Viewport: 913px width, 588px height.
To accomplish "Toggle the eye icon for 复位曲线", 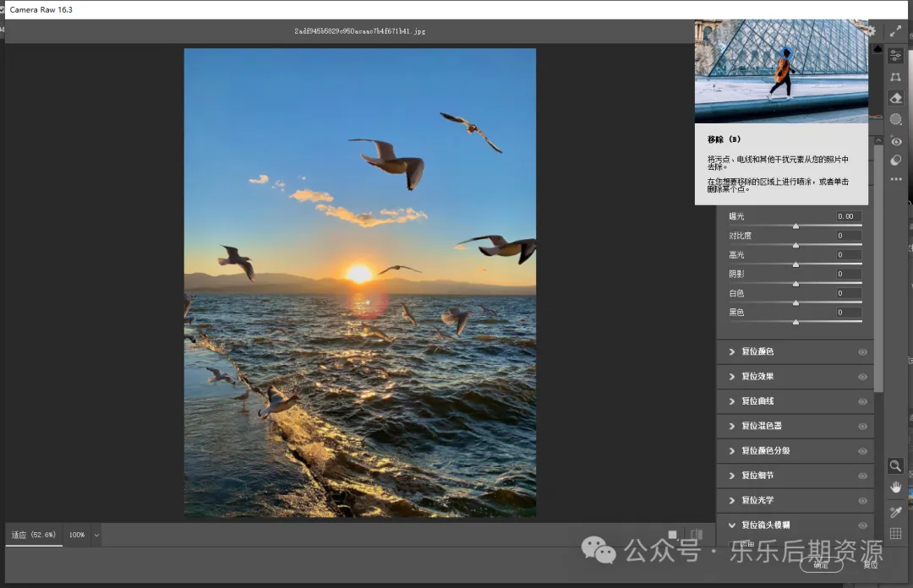I will (862, 401).
